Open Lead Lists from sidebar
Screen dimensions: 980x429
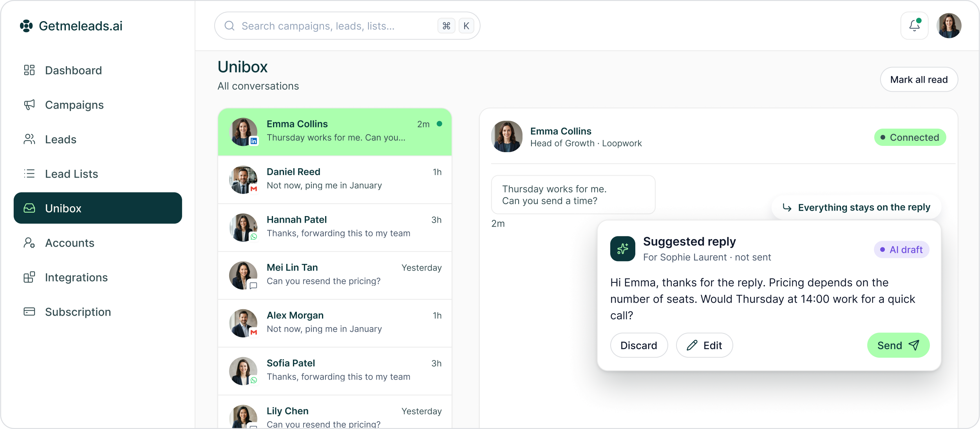point(98,174)
